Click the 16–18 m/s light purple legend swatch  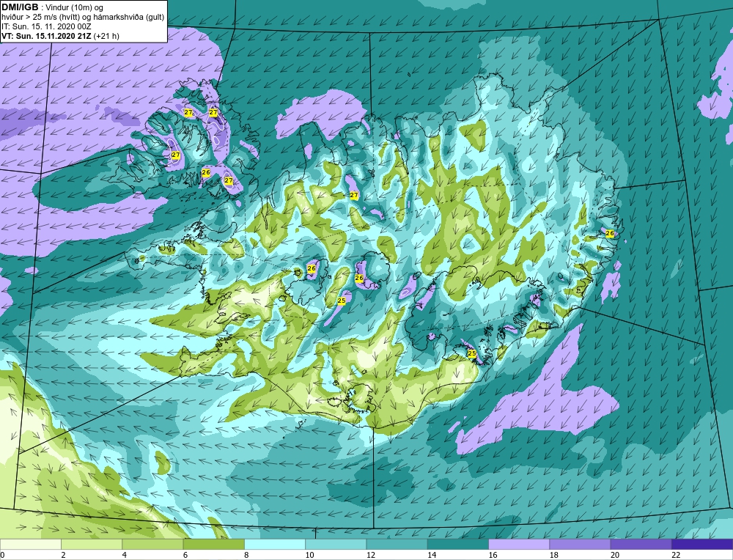click(519, 544)
